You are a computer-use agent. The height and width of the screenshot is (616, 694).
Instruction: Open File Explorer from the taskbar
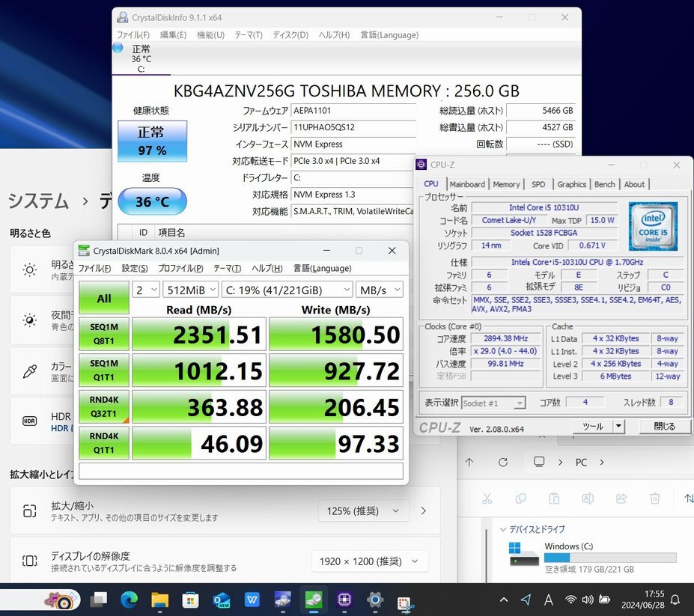click(159, 600)
